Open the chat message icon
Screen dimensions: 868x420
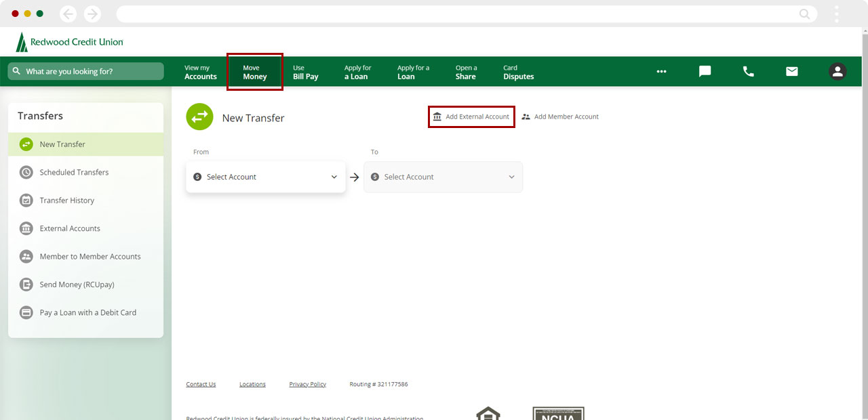[x=705, y=71]
